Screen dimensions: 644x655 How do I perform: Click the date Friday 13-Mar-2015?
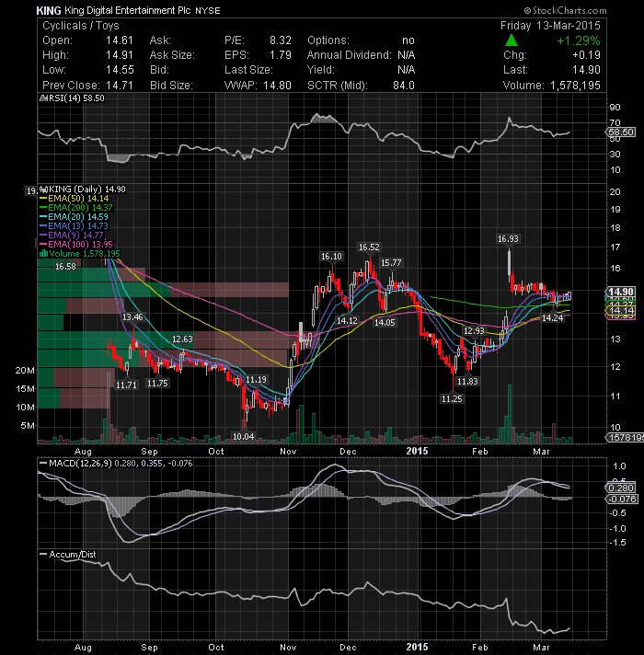(550, 26)
